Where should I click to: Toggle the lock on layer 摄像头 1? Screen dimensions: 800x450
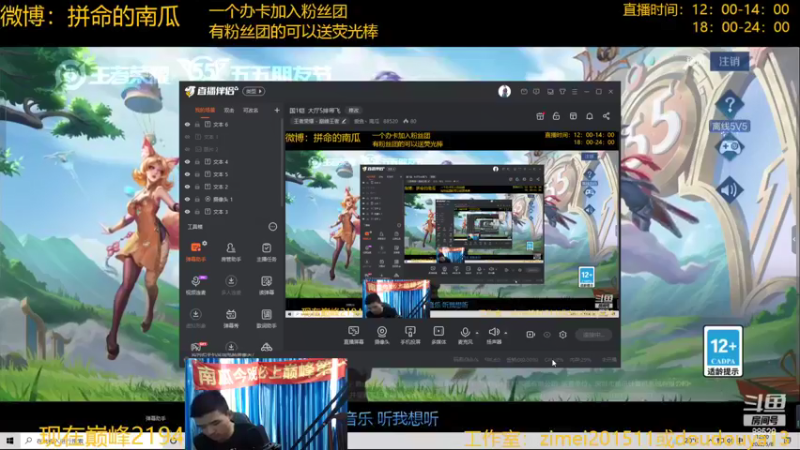pos(197,199)
